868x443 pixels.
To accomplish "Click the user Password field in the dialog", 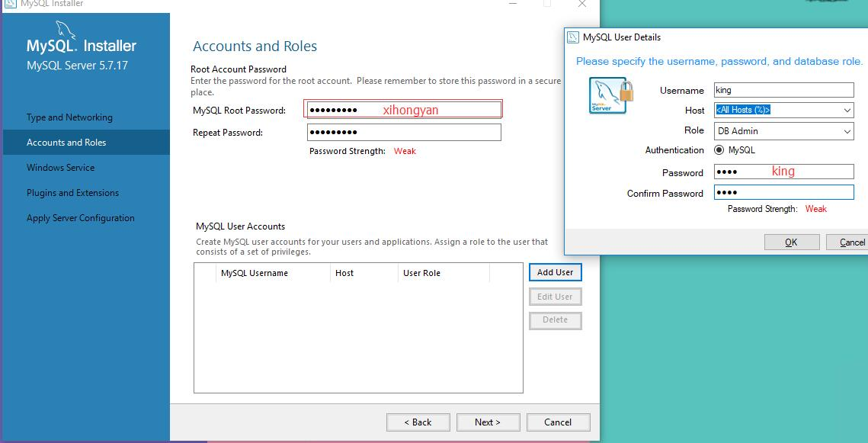I will pos(784,172).
